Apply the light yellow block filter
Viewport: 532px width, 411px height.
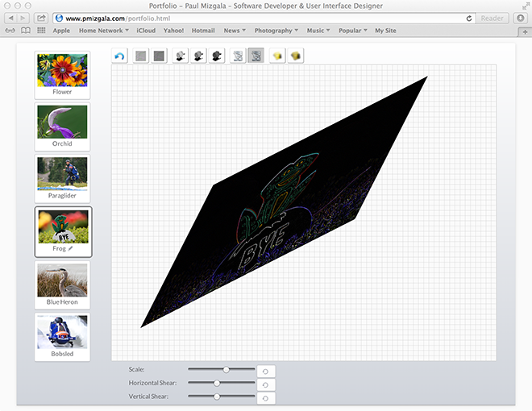tap(277, 56)
